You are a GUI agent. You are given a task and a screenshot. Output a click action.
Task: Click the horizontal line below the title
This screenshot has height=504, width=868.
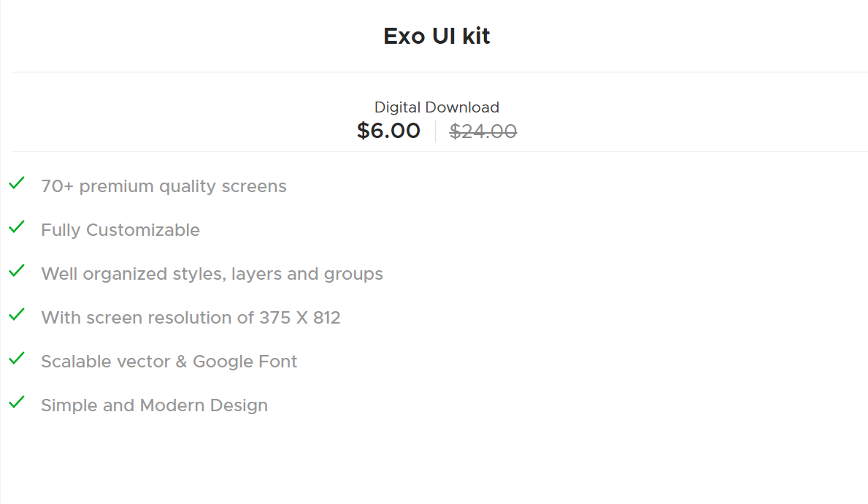(439, 72)
